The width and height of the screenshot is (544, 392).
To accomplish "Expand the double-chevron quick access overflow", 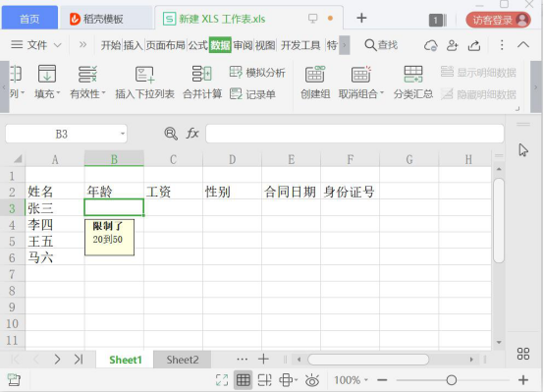I will click(x=82, y=45).
